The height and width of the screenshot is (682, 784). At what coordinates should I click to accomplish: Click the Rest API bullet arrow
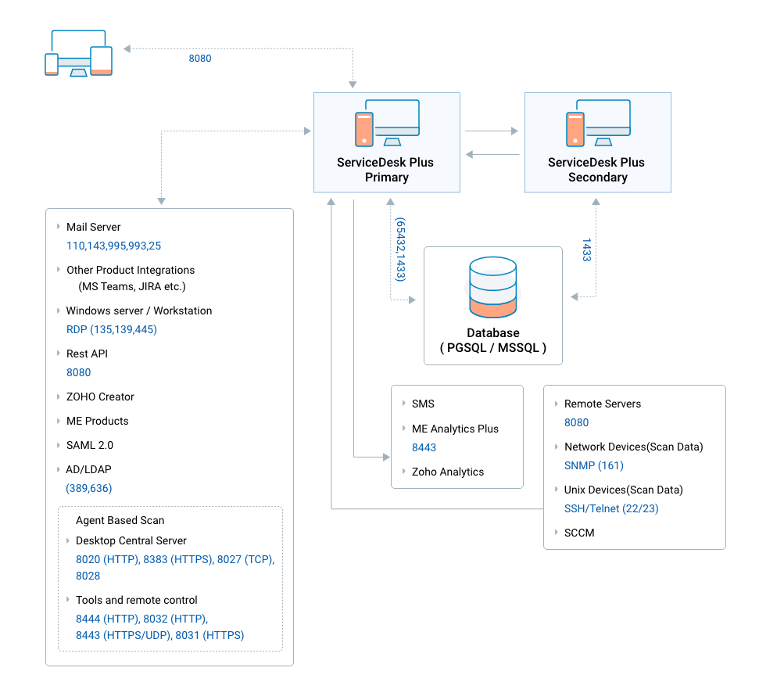pyautogui.click(x=59, y=353)
